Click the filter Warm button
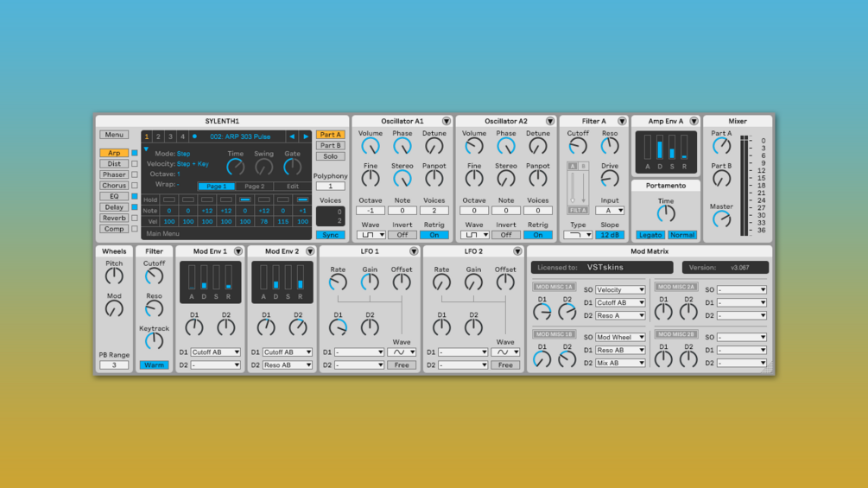 [154, 365]
